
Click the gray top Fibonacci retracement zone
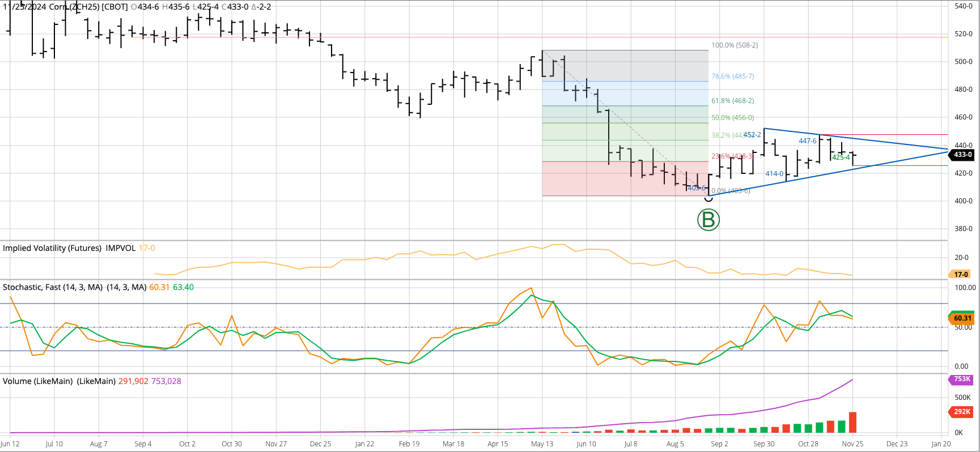coord(623,66)
